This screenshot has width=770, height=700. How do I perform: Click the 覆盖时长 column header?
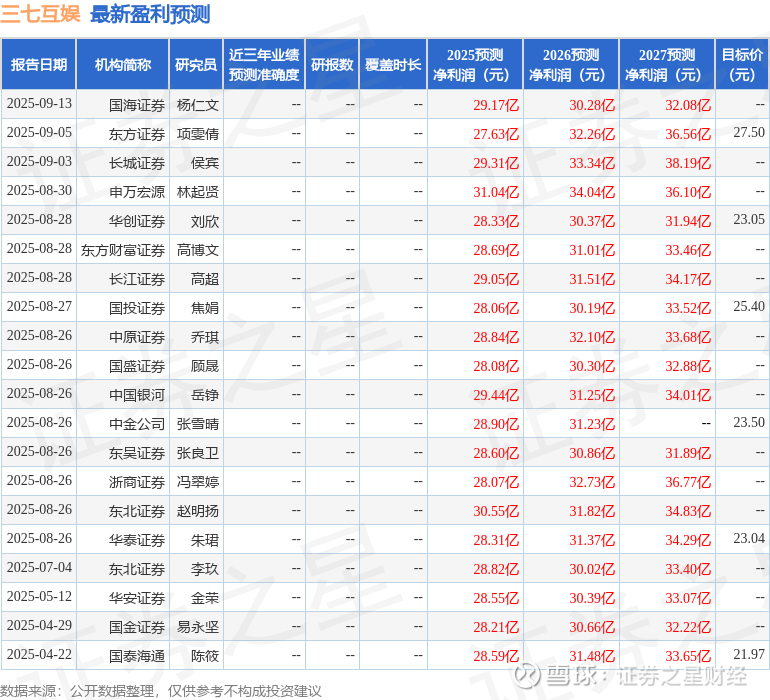[x=393, y=64]
